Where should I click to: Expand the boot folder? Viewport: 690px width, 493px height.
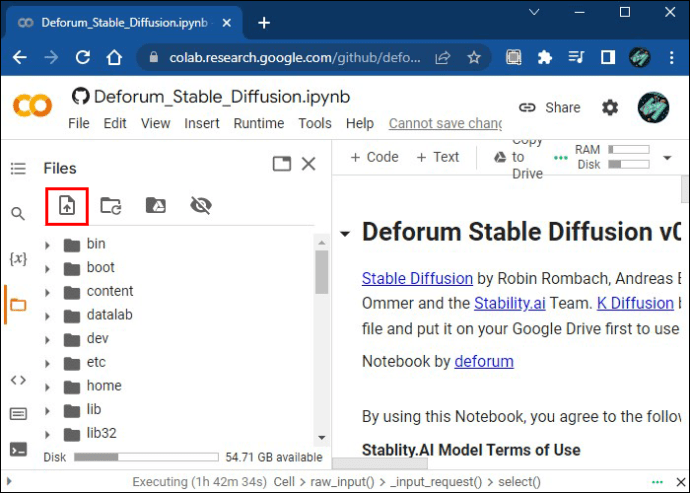click(x=47, y=269)
